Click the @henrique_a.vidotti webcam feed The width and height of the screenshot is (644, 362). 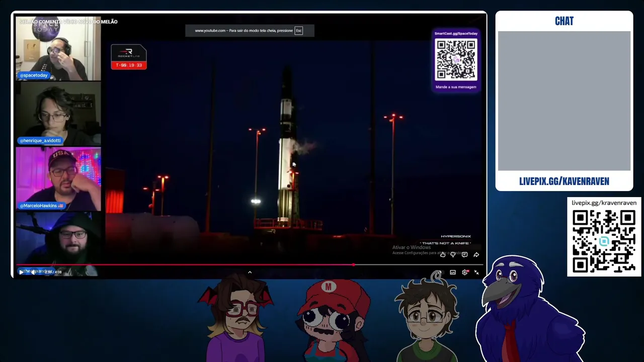pos(58,113)
